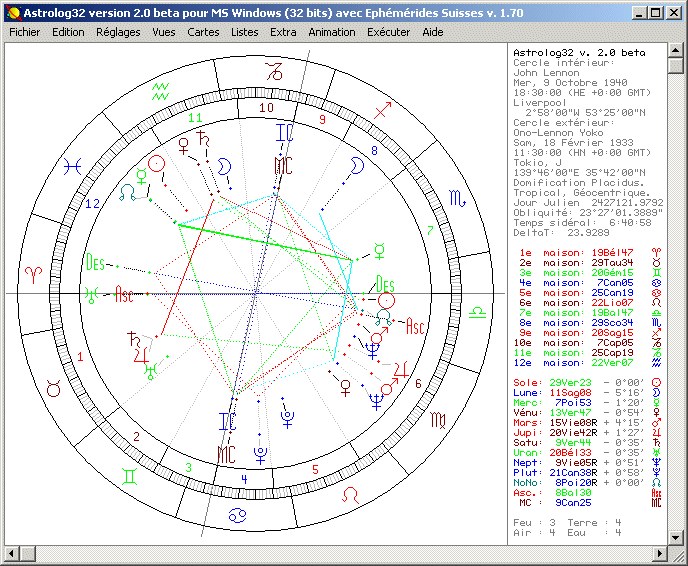688x566 pixels.
Task: Click the horizontal scrollbar right arrow
Action: coord(661,554)
